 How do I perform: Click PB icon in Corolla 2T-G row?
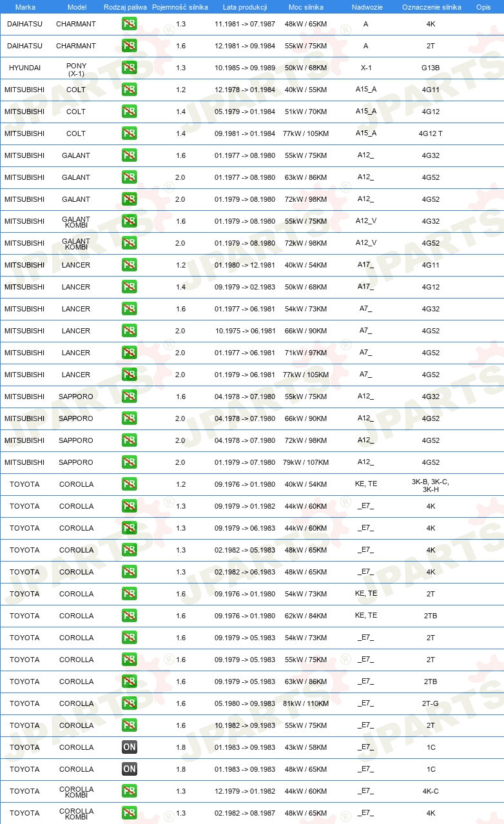(130, 703)
